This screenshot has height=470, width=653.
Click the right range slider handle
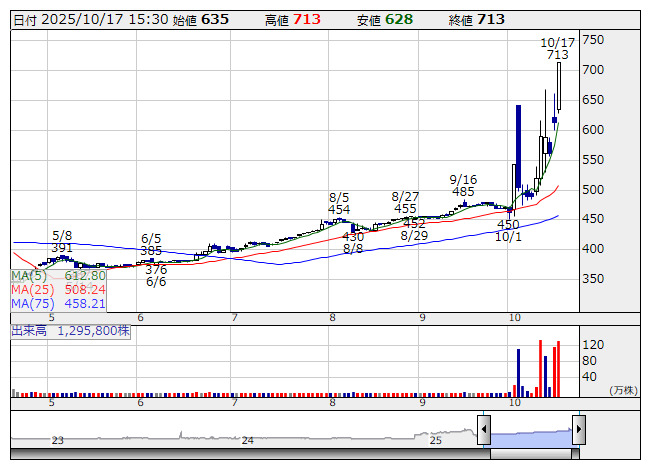(578, 431)
